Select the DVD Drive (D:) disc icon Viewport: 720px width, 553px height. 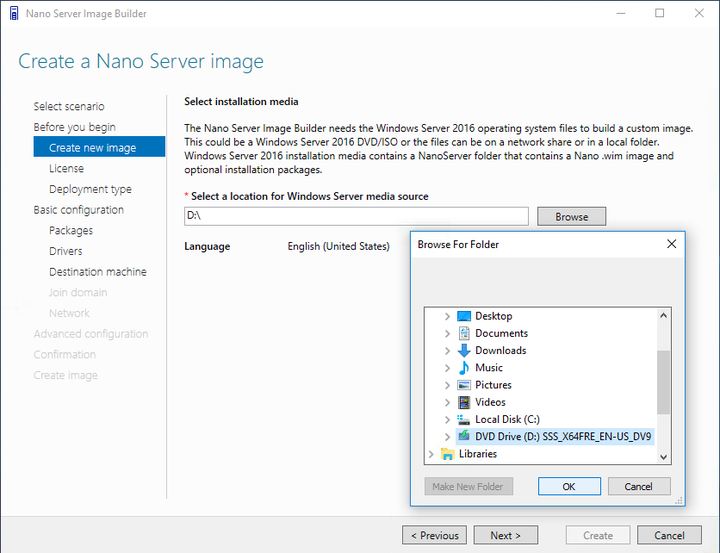pos(464,436)
